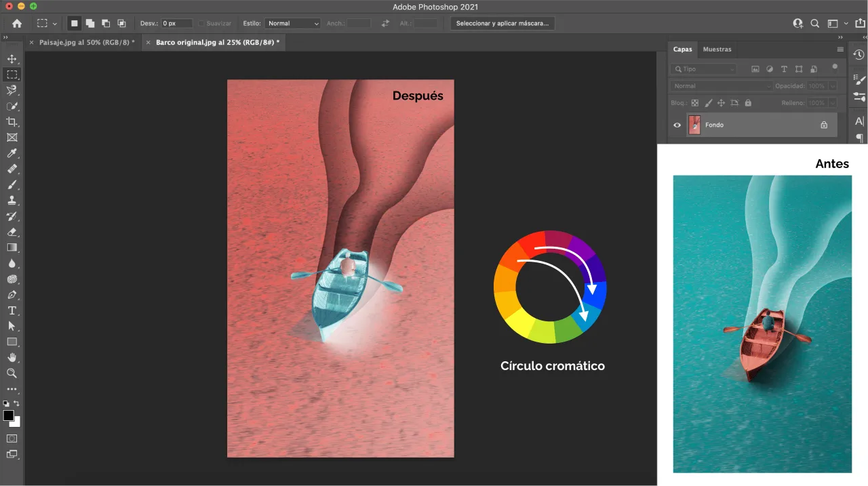Open the Character panel icon
The height and width of the screenshot is (486, 868).
coord(858,121)
